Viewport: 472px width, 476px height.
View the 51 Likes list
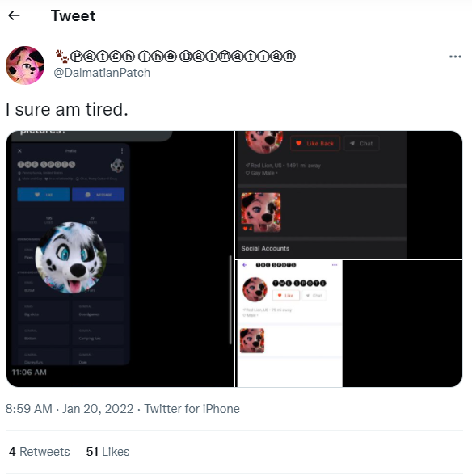tap(107, 452)
